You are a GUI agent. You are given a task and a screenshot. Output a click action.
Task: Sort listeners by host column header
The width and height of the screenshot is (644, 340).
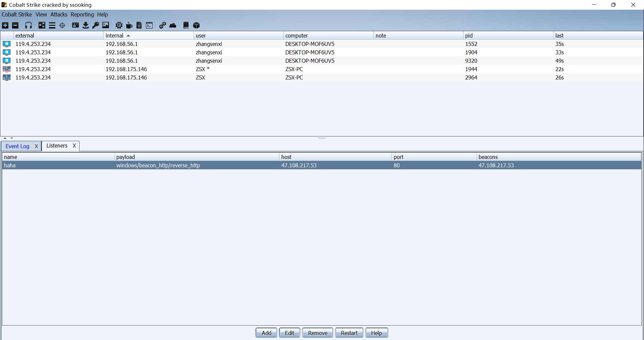click(x=336, y=157)
